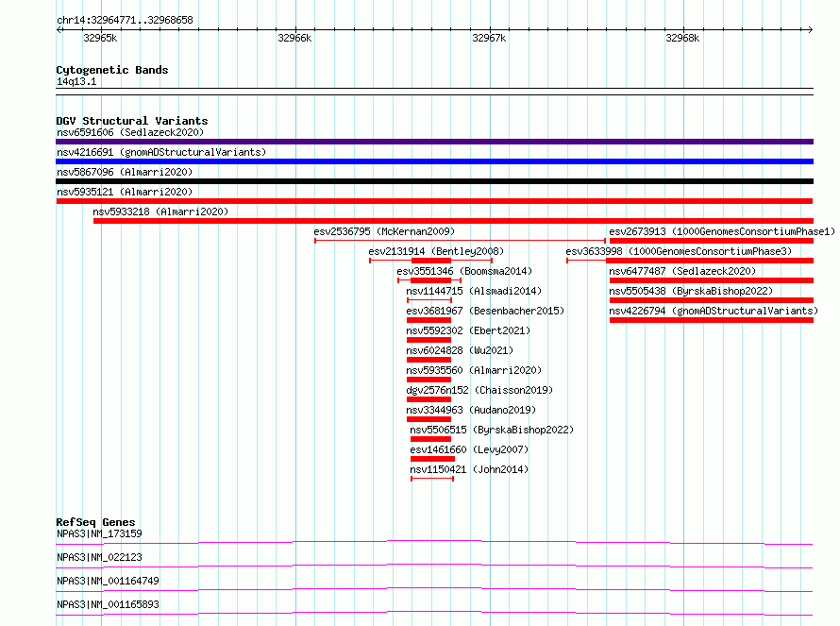Open esv2131914 (Bentley2008) variant label
The width and height of the screenshot is (840, 626).
436,251
